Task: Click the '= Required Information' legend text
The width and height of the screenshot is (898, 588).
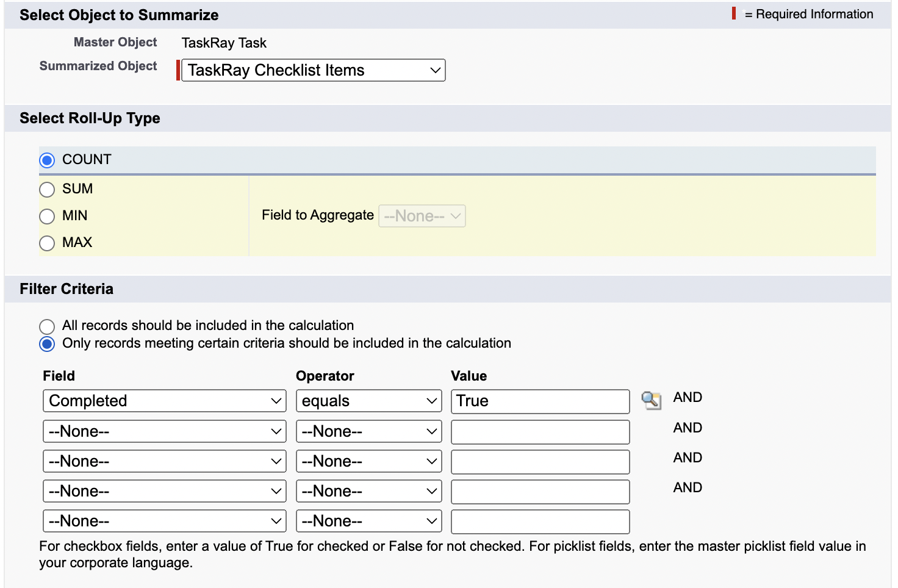Action: pyautogui.click(x=809, y=14)
